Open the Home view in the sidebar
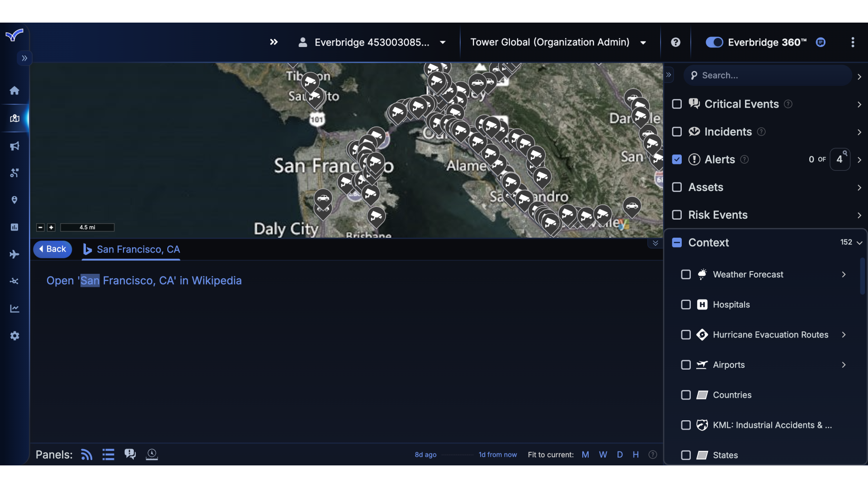Viewport: 868px width, 488px height. point(14,90)
